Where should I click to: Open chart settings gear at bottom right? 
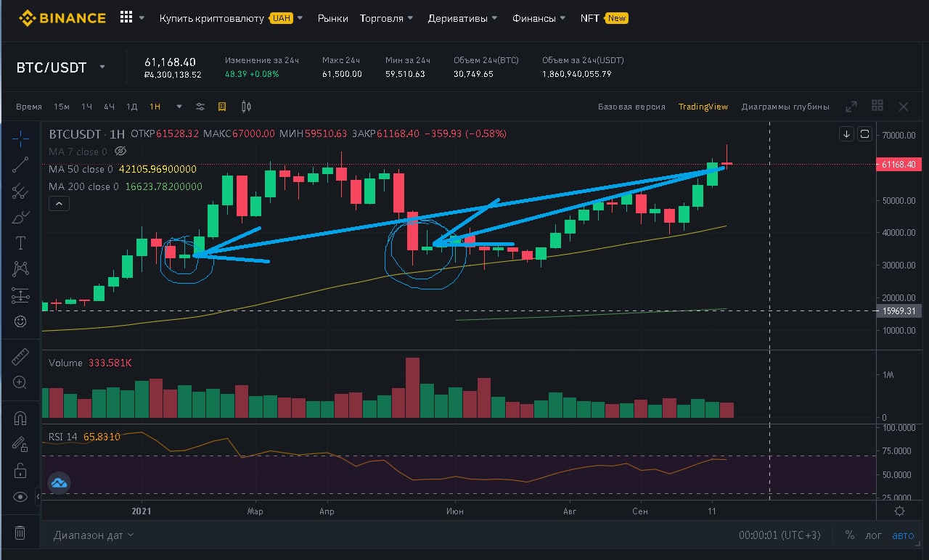click(900, 511)
